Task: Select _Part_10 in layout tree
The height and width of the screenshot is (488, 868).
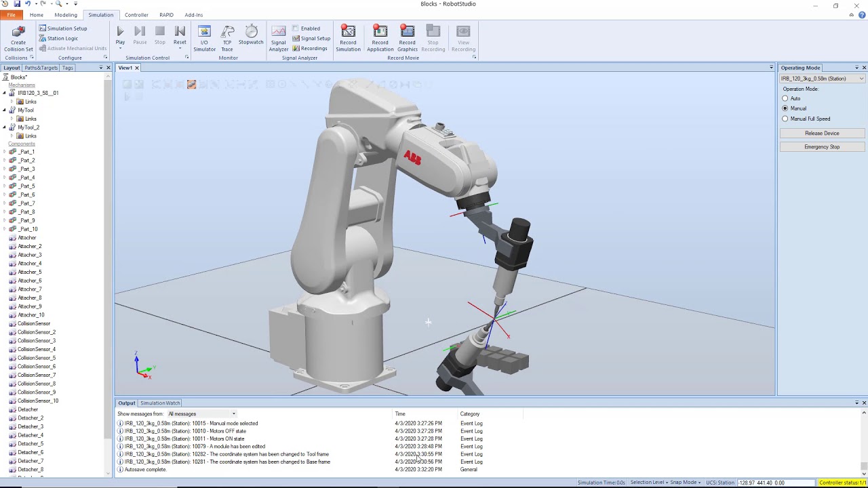Action: point(28,229)
